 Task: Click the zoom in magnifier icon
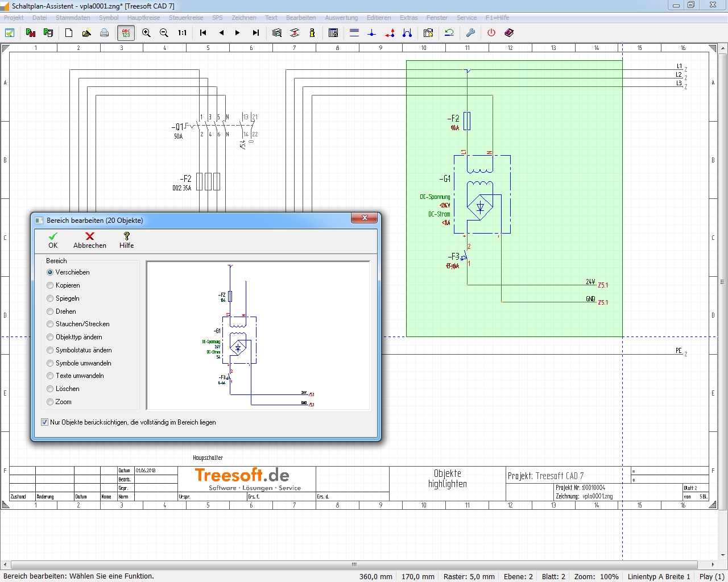pyautogui.click(x=146, y=33)
